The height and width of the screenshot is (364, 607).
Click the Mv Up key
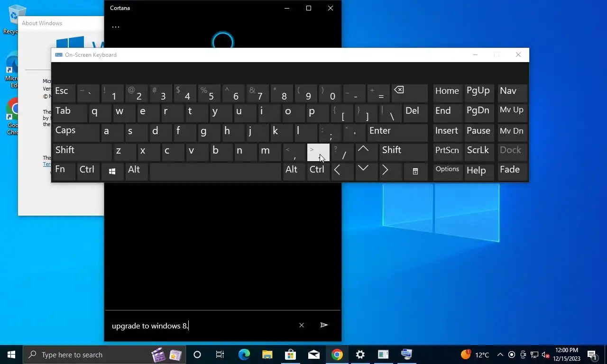point(512,113)
